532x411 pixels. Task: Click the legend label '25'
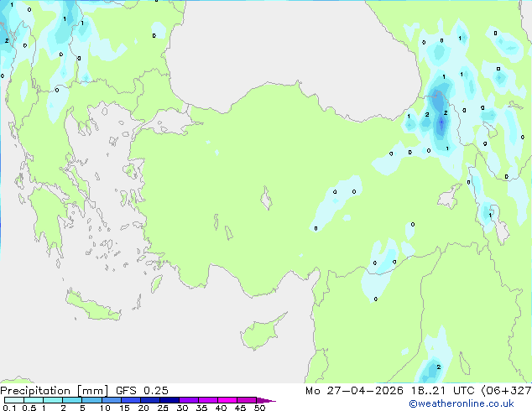(163, 408)
